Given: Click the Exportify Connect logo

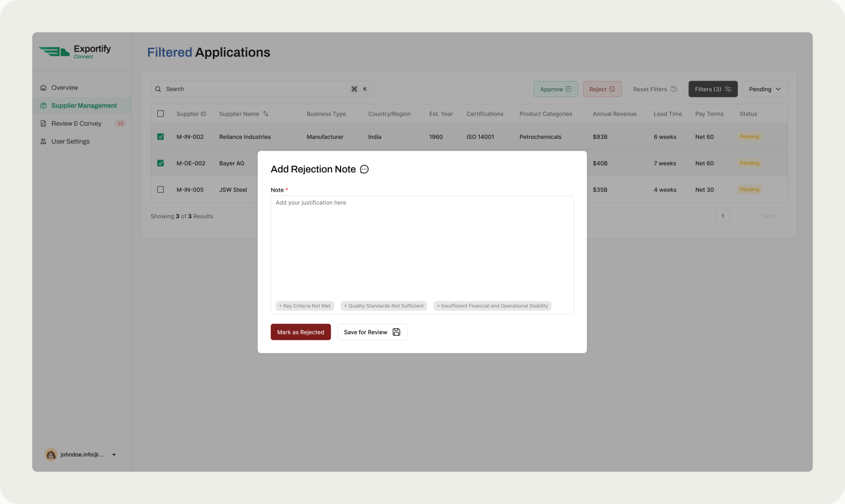Looking at the screenshot, I should [x=75, y=52].
